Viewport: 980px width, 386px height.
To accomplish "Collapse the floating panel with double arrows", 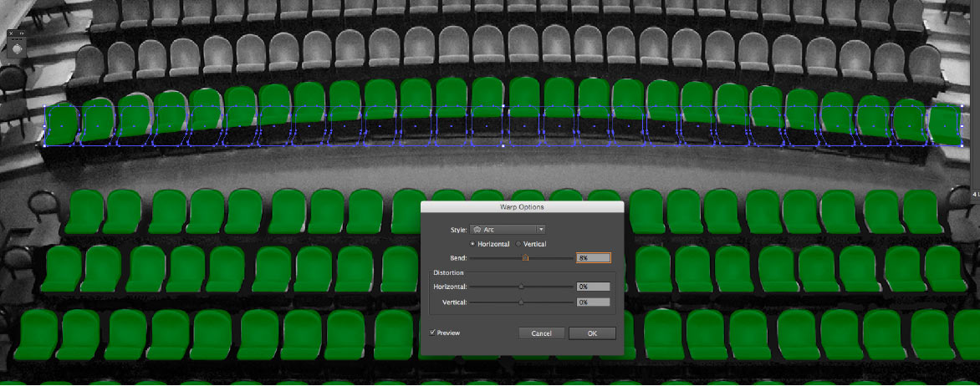I will [23, 33].
